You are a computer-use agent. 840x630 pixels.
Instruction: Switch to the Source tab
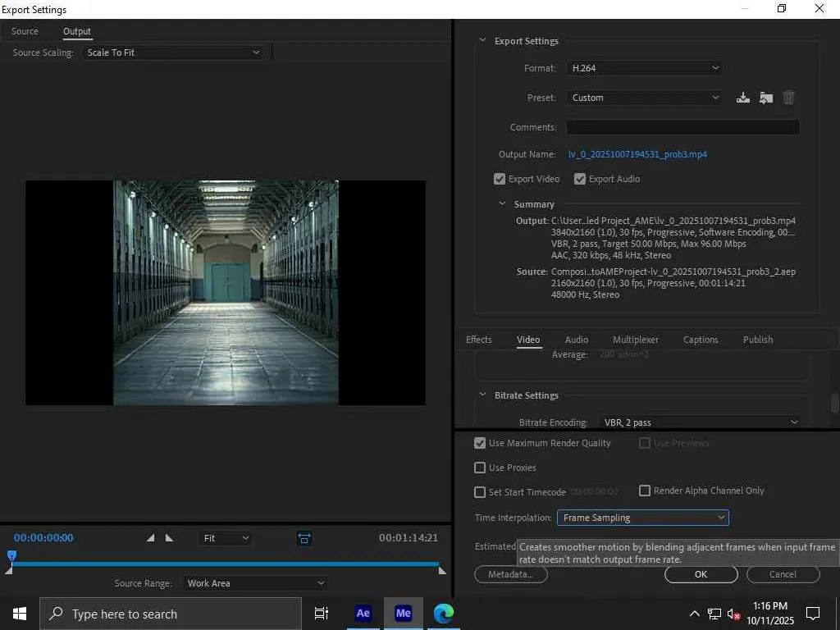coord(25,31)
